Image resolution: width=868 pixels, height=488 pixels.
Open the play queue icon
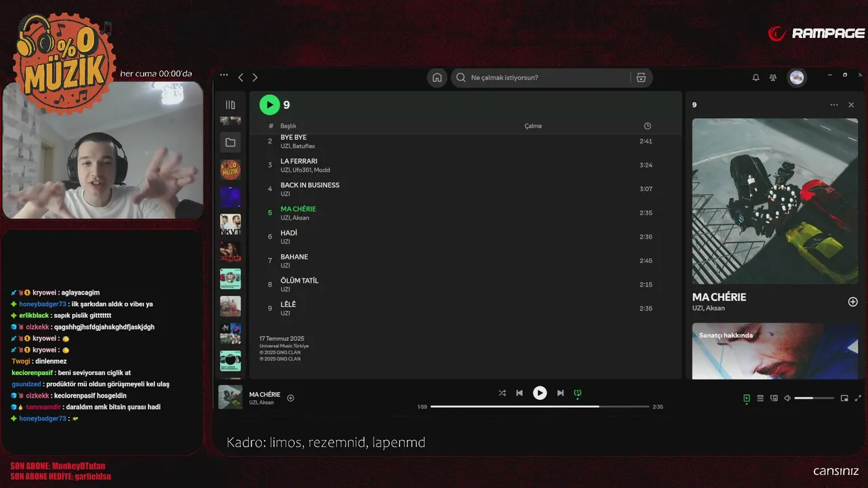(x=760, y=399)
